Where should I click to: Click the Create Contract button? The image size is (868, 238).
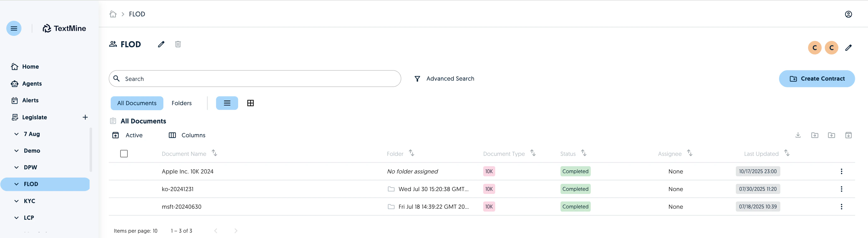pos(817,79)
